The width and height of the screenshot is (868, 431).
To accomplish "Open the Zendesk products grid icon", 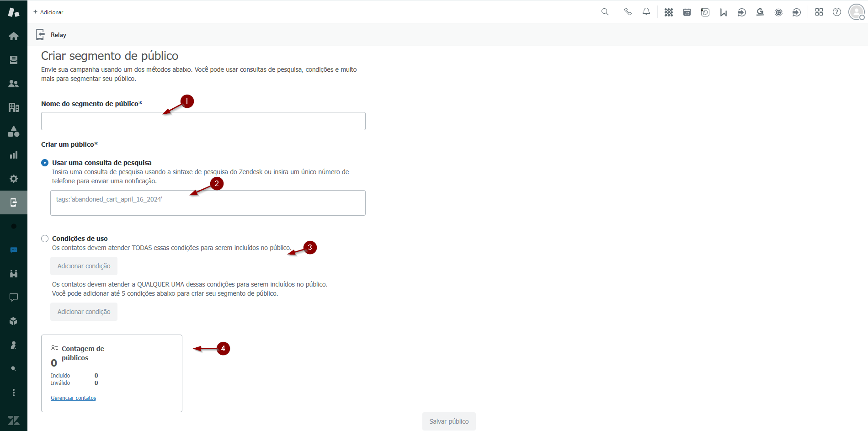I will point(819,12).
